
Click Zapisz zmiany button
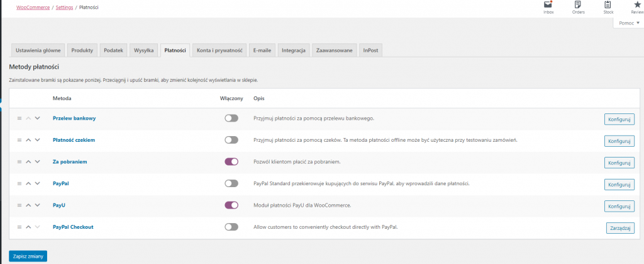(x=28, y=256)
